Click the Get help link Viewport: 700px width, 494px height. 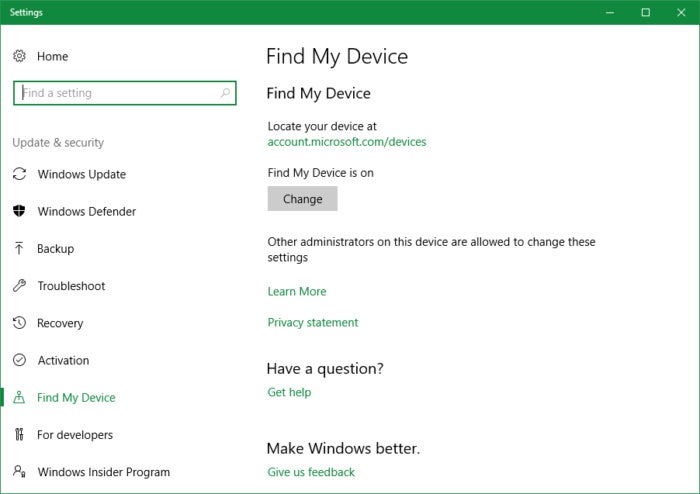coord(289,392)
